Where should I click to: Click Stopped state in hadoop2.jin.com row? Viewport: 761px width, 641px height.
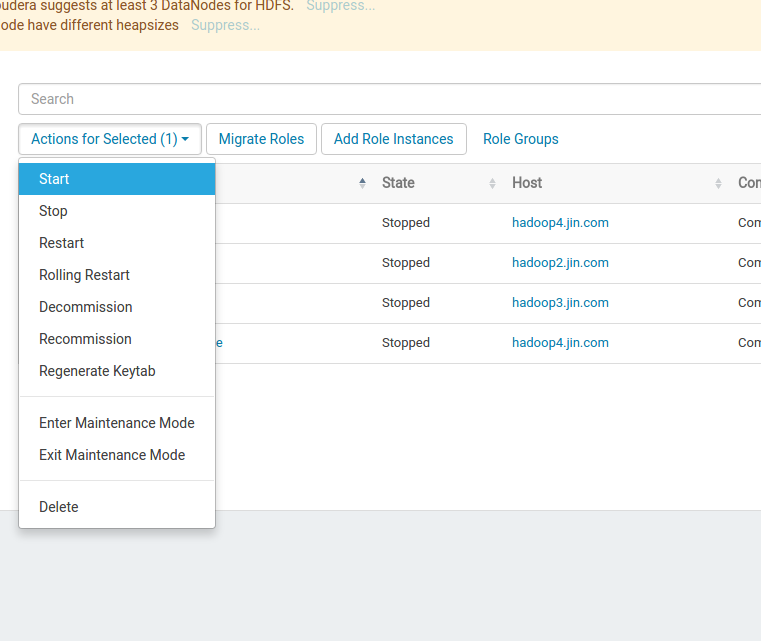[x=406, y=263]
